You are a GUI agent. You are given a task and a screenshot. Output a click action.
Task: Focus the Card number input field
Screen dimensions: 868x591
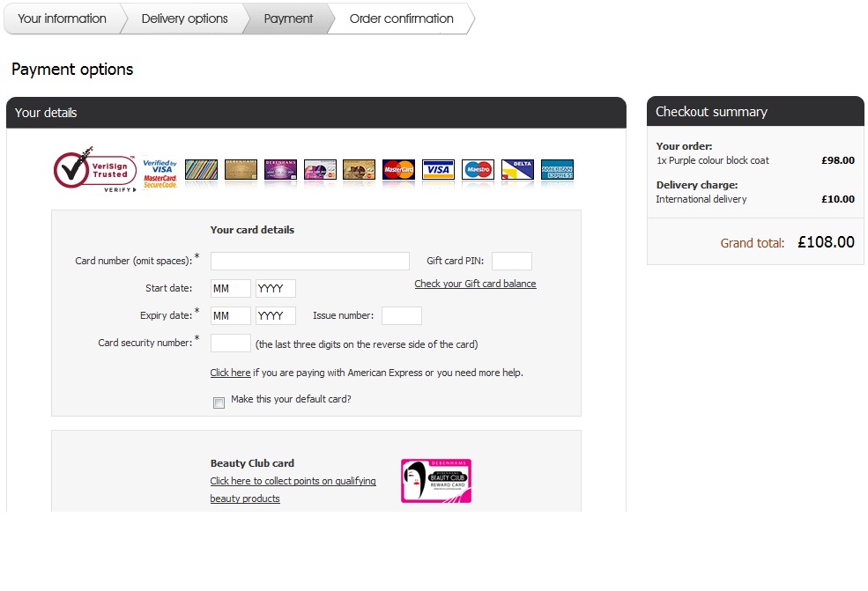(x=309, y=261)
